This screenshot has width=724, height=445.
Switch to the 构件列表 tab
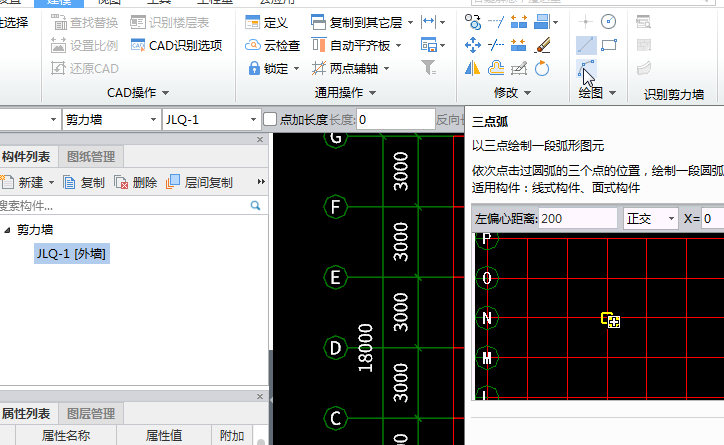(x=26, y=156)
